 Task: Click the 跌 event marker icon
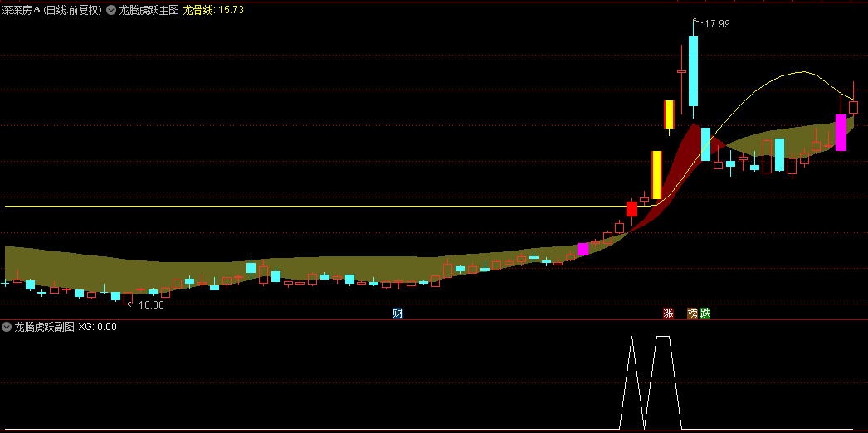coord(705,314)
